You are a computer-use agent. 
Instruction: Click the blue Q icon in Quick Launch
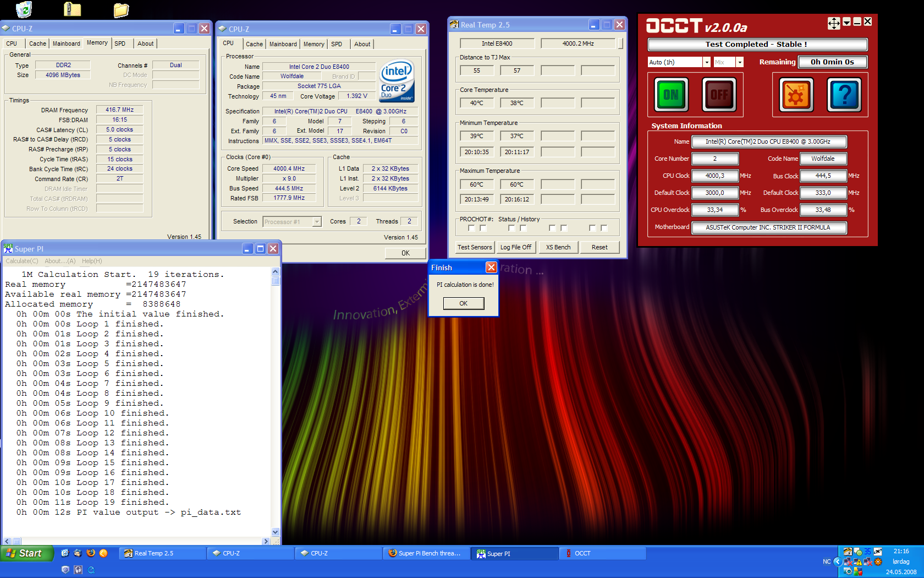click(91, 570)
